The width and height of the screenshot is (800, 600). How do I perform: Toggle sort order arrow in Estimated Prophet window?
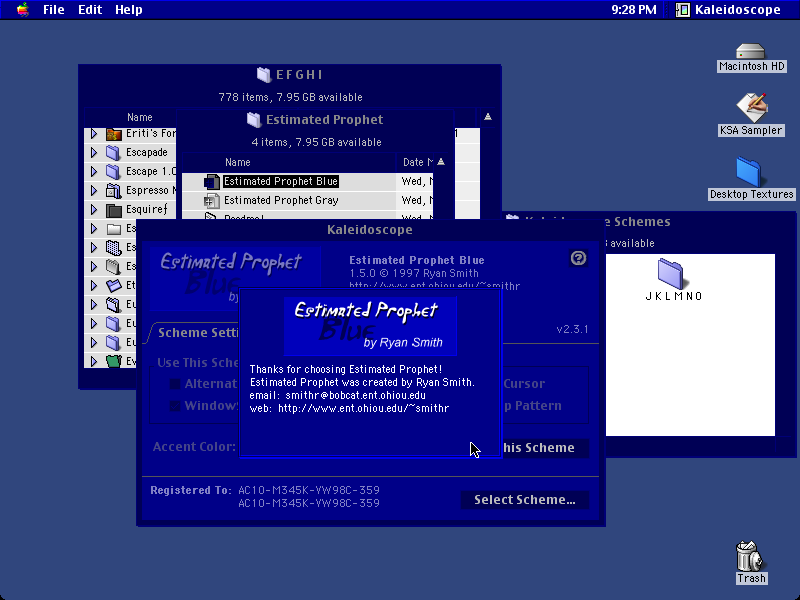point(441,162)
